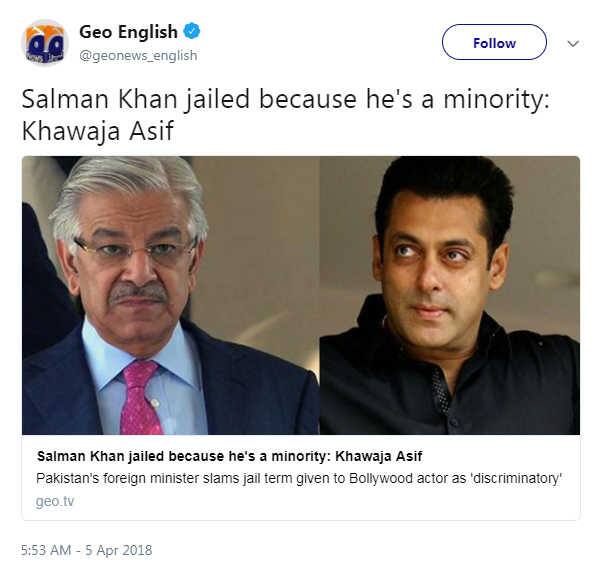602x571 pixels.
Task: Click the pink tie in the left photo
Action: (140, 397)
